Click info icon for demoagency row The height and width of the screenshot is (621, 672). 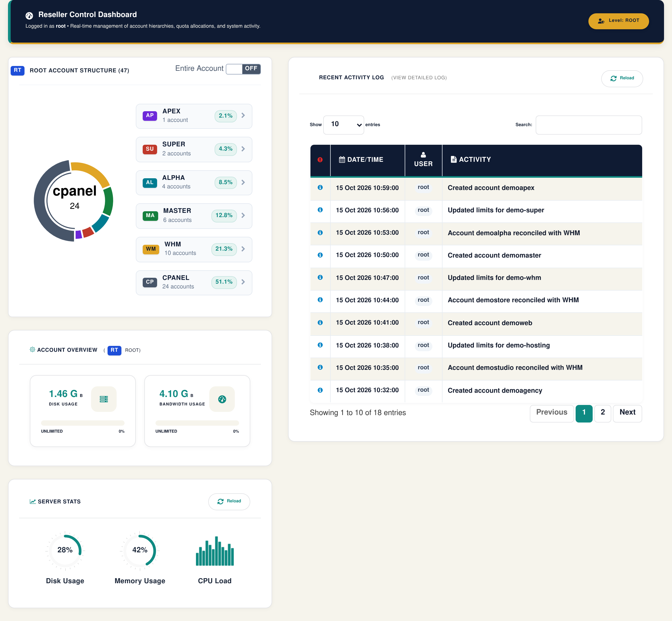tap(320, 390)
